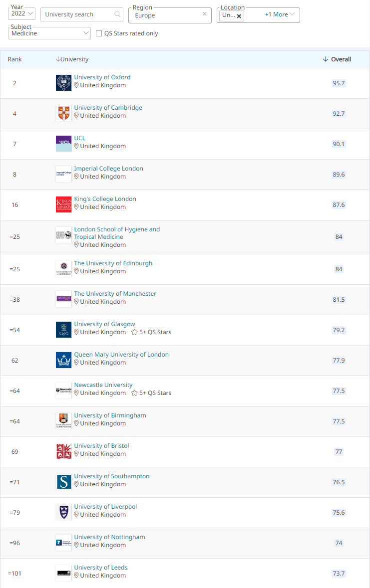
Task: Click into the University search field
Action: point(77,14)
